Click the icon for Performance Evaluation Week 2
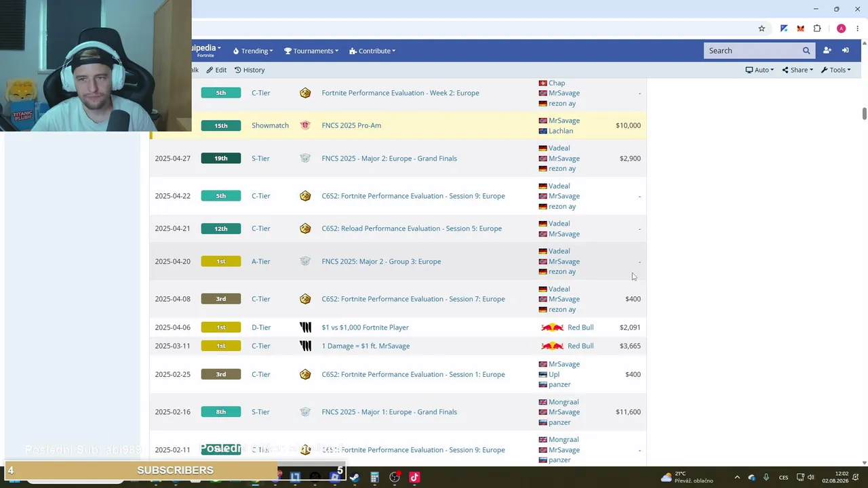Viewport: 868px width, 488px height. click(x=305, y=93)
